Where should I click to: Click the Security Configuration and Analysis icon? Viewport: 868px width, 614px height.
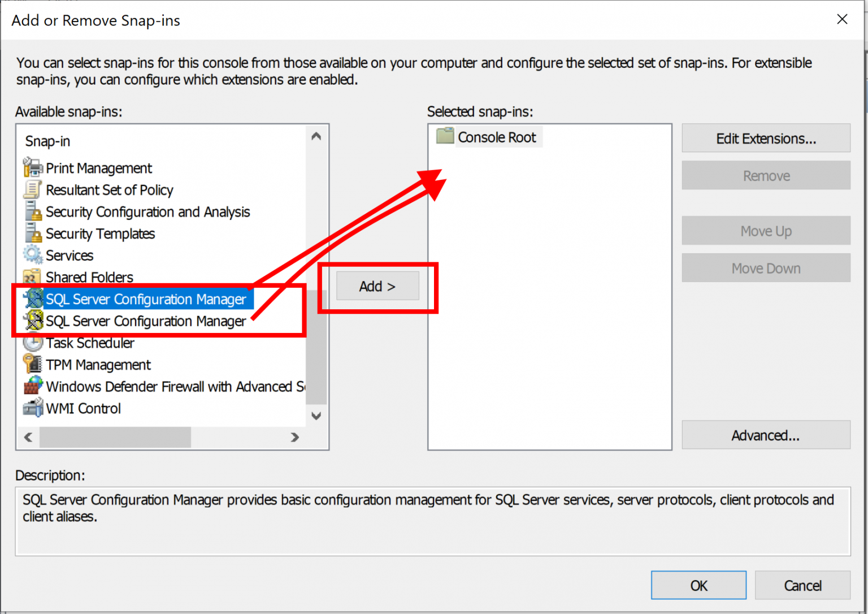[x=33, y=211]
